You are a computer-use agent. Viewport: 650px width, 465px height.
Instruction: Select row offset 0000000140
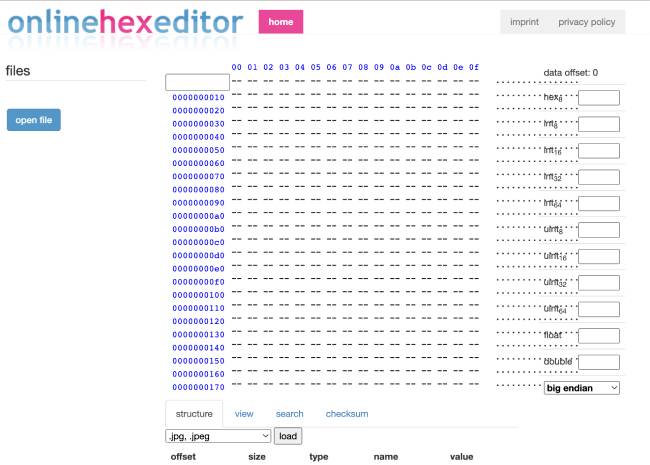198,348
